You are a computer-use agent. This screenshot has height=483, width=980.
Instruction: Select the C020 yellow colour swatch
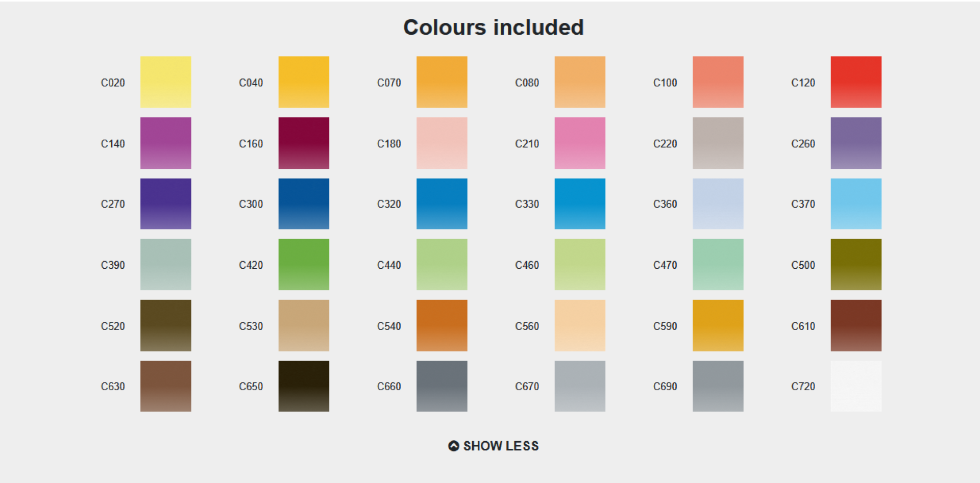(x=165, y=82)
